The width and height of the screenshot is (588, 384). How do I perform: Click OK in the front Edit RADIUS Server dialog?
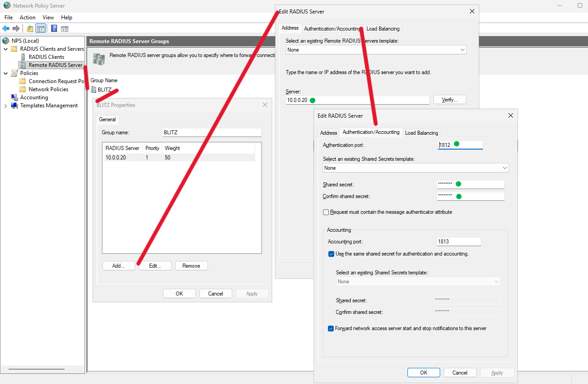tap(424, 373)
